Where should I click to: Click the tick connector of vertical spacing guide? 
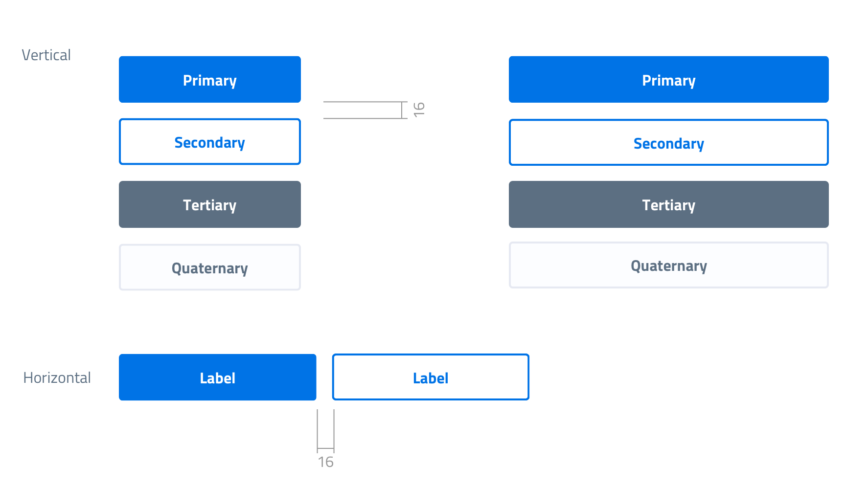[x=402, y=110]
